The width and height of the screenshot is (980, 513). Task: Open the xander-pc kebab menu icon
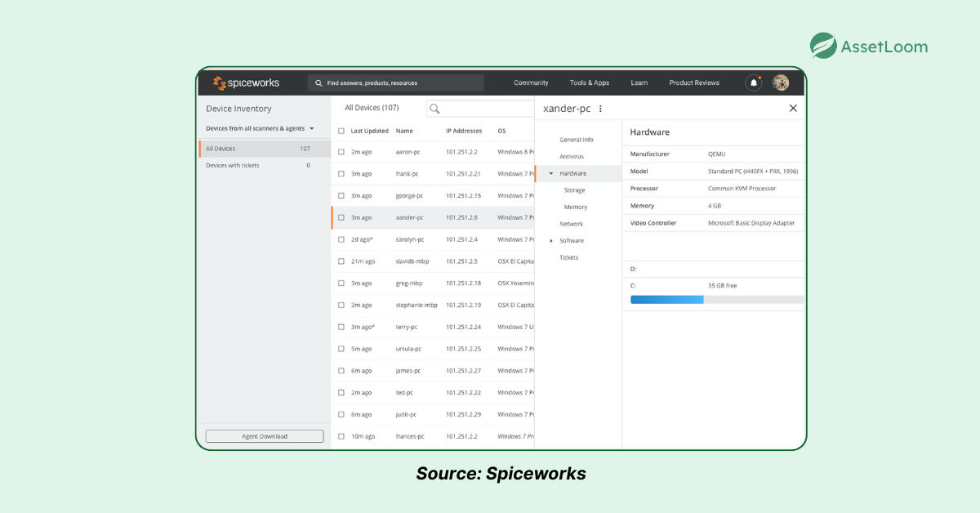click(x=601, y=108)
